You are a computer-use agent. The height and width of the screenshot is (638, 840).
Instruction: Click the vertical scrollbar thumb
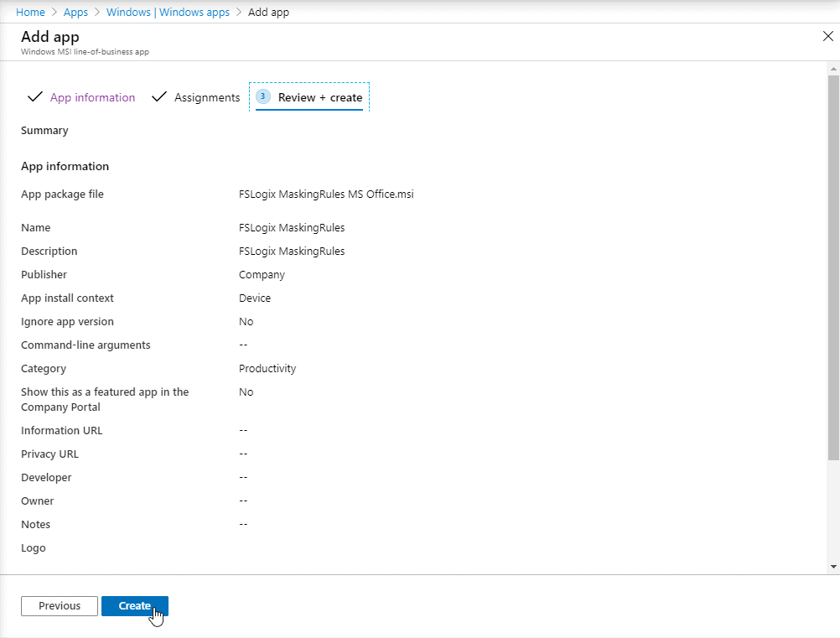click(x=833, y=267)
